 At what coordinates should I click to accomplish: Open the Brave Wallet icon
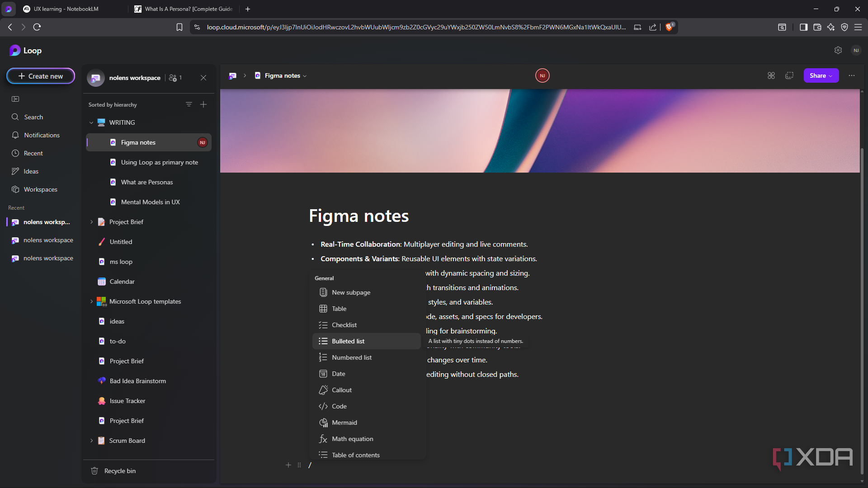817,27
